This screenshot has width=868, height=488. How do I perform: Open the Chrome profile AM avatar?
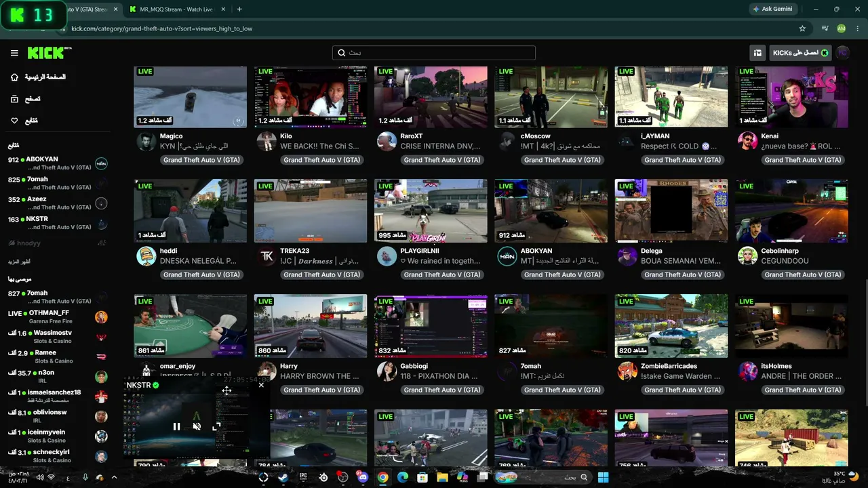(842, 28)
